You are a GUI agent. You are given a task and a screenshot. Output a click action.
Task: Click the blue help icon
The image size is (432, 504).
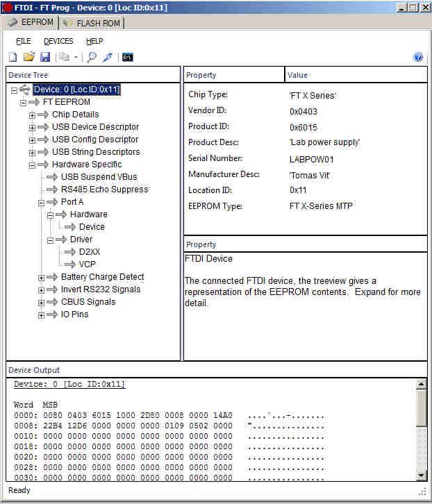(418, 57)
